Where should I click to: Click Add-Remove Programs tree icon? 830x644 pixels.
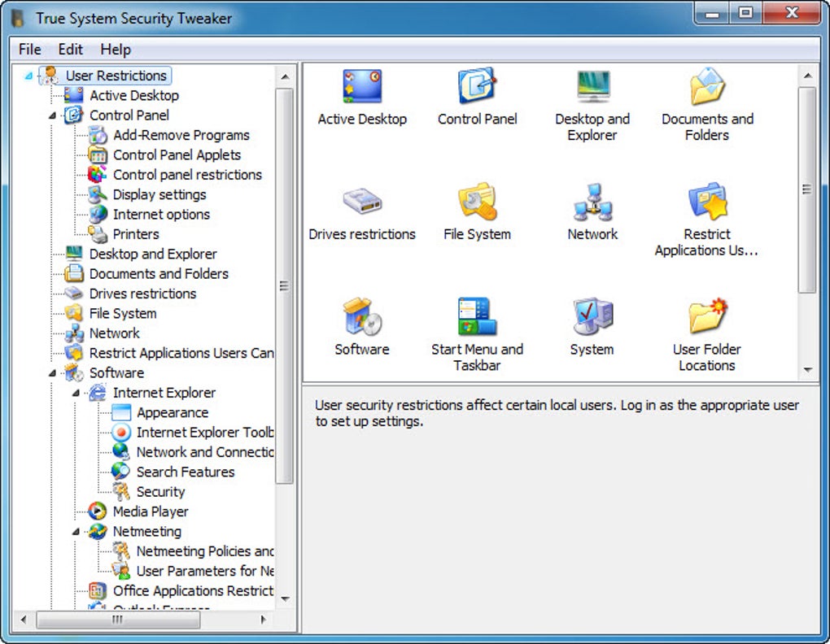pyautogui.click(x=98, y=135)
